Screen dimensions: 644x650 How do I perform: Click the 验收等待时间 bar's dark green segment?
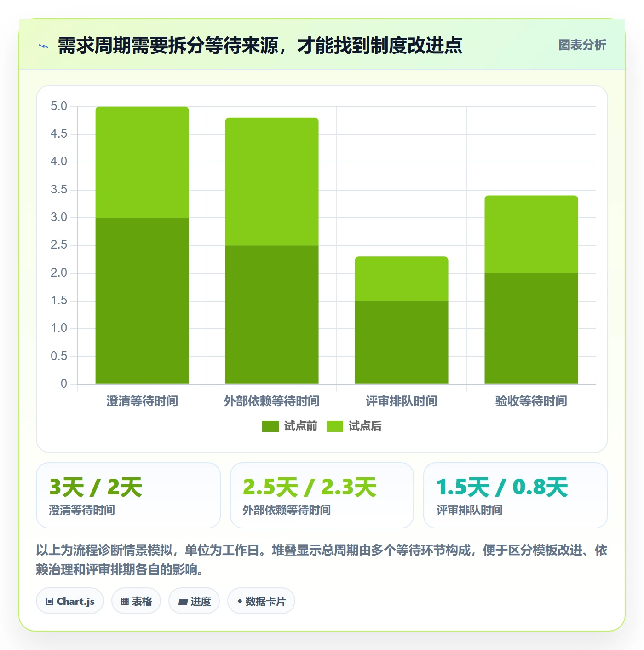531,329
